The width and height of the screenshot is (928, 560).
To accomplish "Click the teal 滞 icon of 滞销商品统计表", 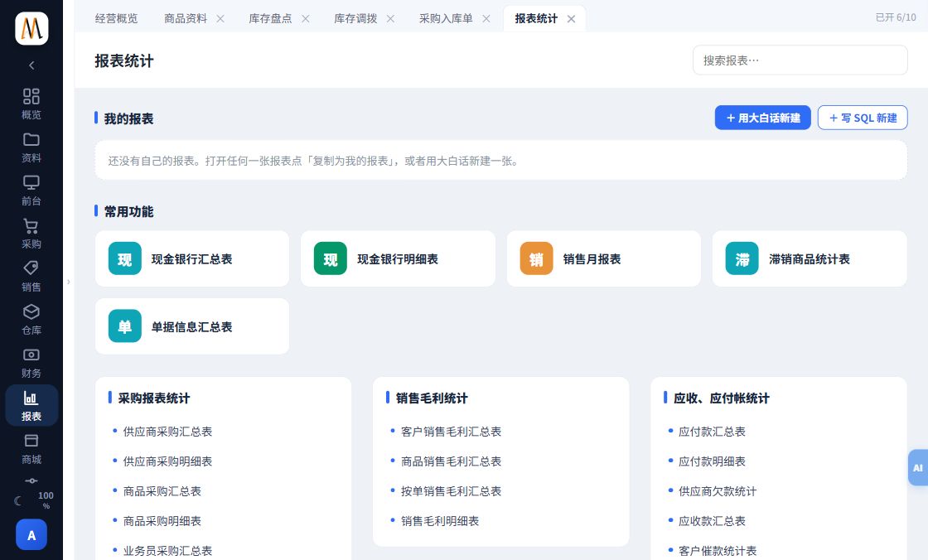I will coord(742,258).
